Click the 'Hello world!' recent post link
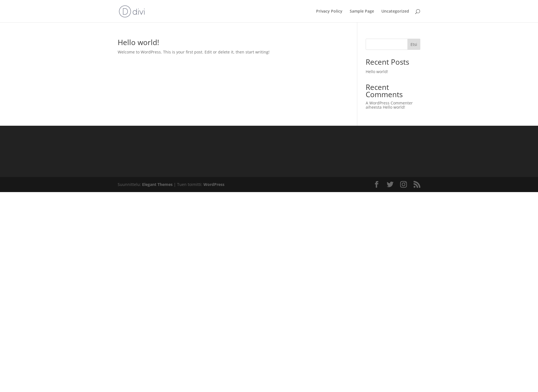 (x=376, y=71)
